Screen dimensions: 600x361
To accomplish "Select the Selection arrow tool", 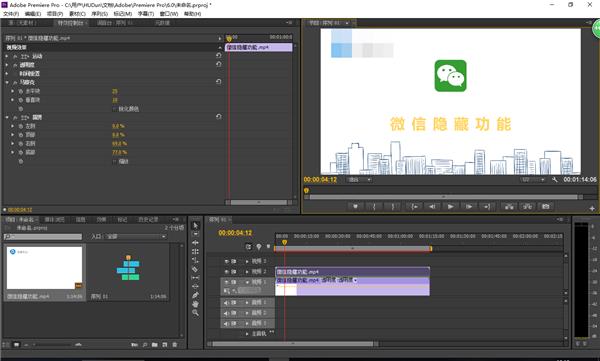I will [196, 225].
